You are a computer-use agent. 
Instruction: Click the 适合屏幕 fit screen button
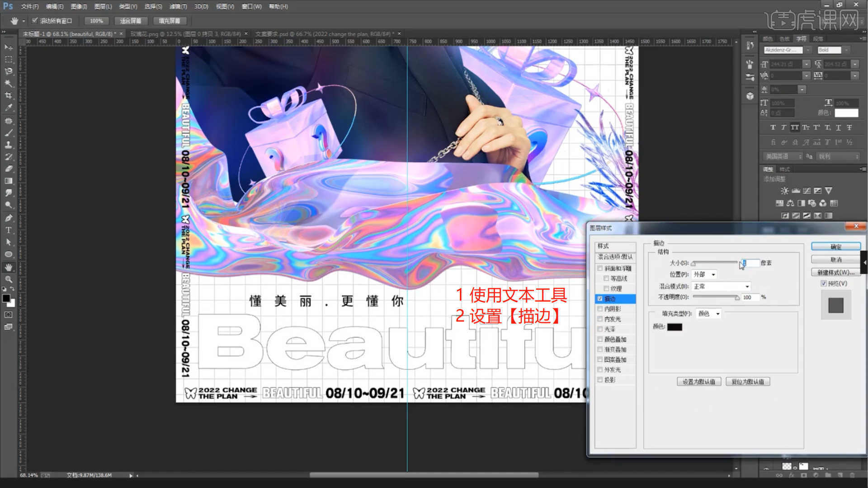coord(130,21)
